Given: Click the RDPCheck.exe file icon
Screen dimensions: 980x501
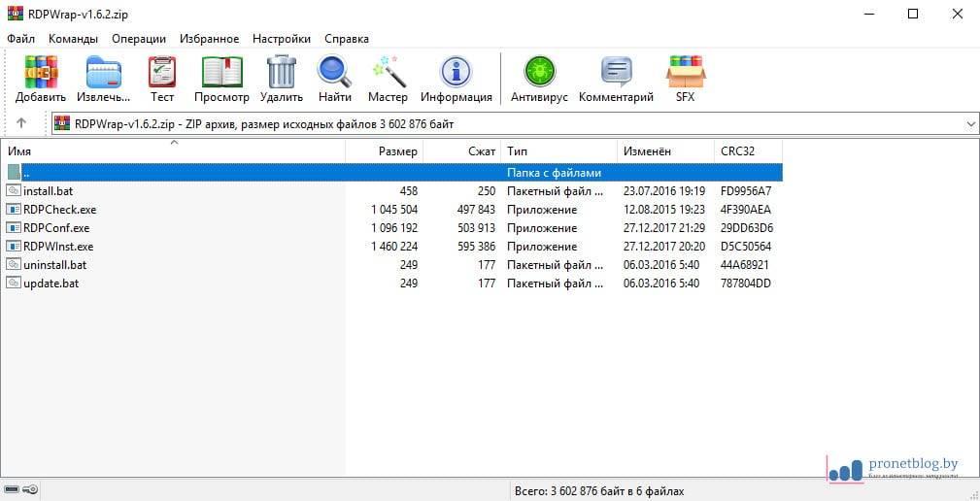Looking at the screenshot, I should [x=14, y=210].
